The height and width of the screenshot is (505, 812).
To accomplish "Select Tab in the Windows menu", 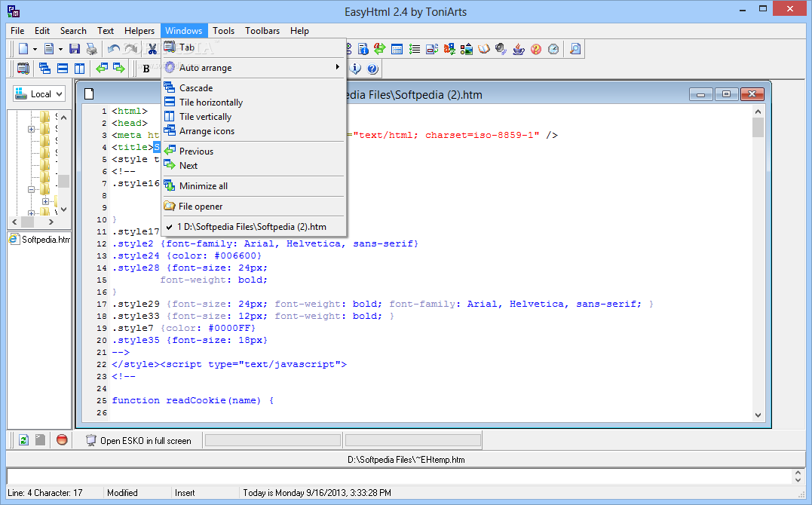I will tap(254, 47).
